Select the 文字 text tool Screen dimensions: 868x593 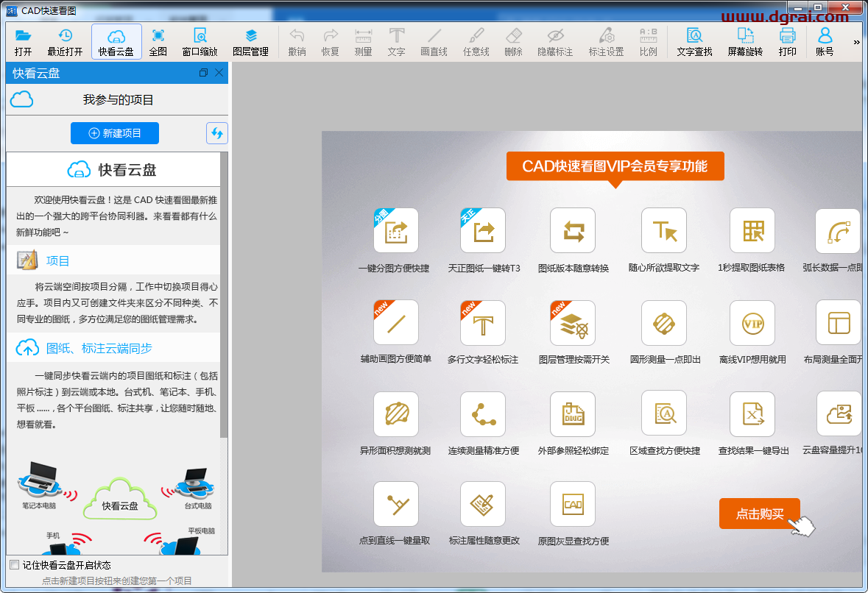coord(396,41)
